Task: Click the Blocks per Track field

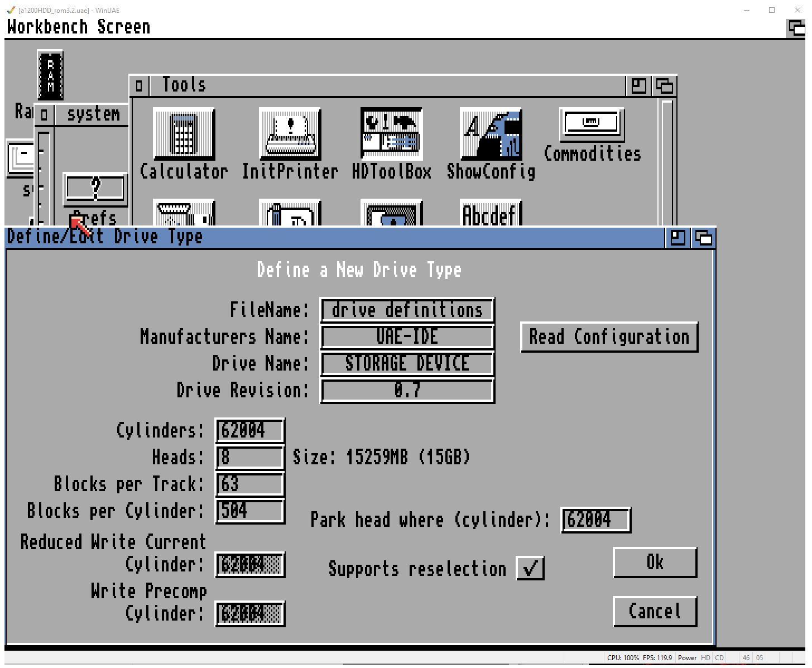Action: click(x=250, y=484)
